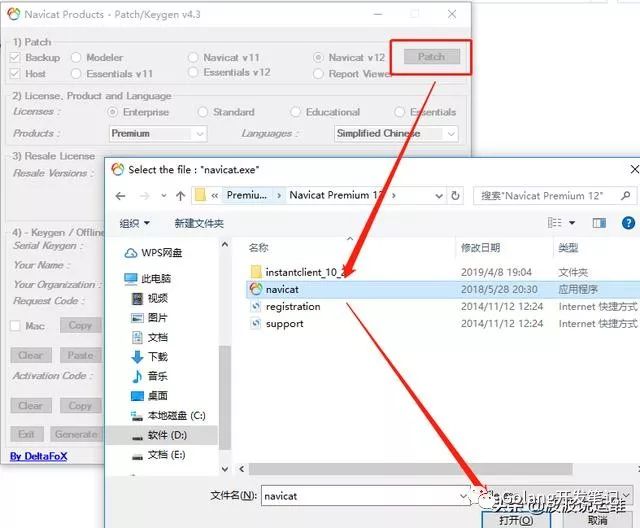This screenshot has height=528, width=640.
Task: Click the Premiu... breadcrumb segment
Action: pyautogui.click(x=247, y=195)
